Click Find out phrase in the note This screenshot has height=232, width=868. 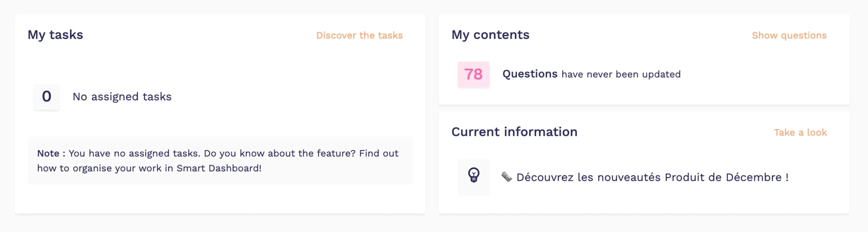(x=379, y=153)
